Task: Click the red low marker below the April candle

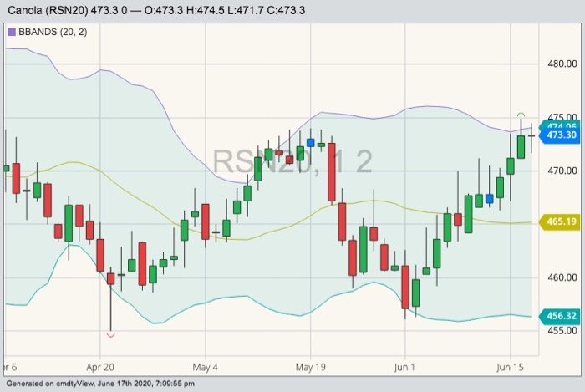Action: (x=111, y=335)
